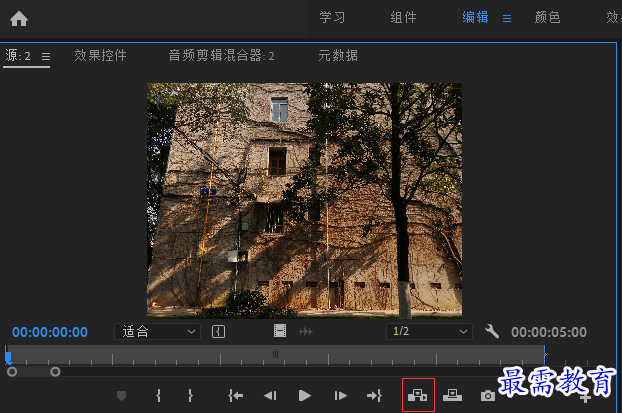The height and width of the screenshot is (413, 622).
Task: Select the 源: 2 panel tab
Action: (18, 56)
